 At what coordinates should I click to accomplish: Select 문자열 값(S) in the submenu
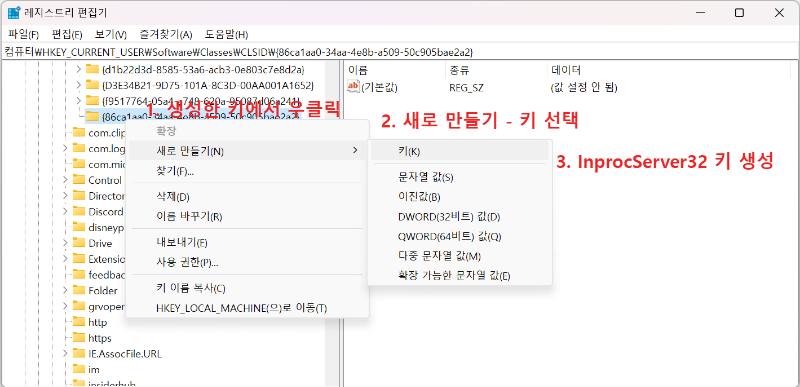click(460, 177)
